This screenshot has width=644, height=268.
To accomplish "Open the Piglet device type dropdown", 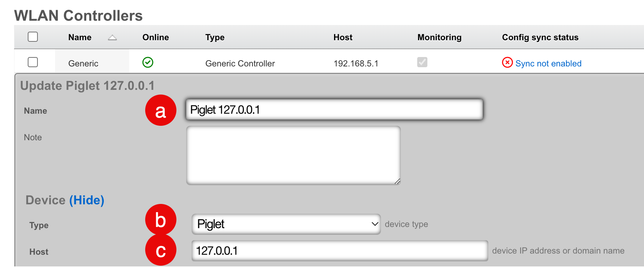I will coord(286,224).
